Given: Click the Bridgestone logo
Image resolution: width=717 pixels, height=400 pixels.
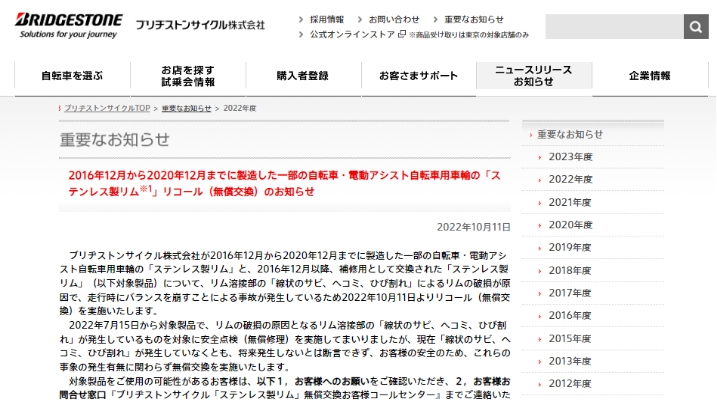Looking at the screenshot, I should click(x=69, y=26).
